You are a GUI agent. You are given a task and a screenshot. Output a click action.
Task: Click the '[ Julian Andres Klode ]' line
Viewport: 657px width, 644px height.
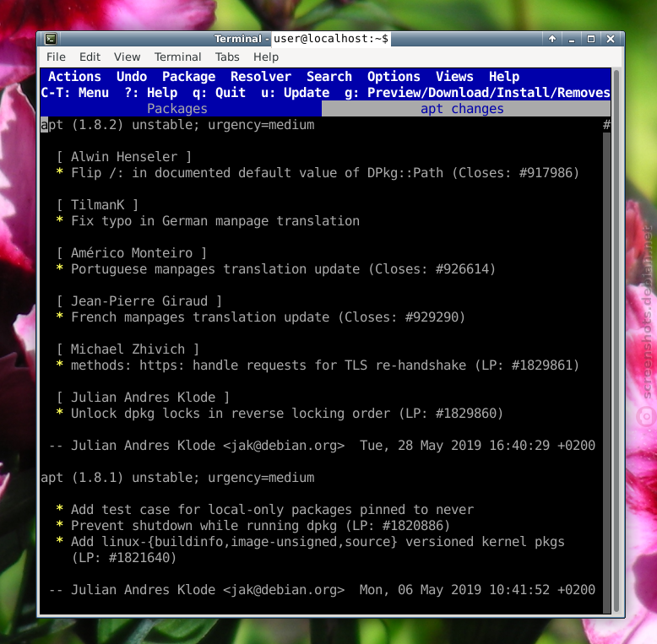coord(143,398)
